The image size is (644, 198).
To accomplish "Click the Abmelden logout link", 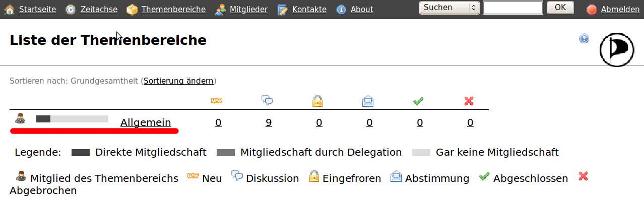I will (620, 9).
